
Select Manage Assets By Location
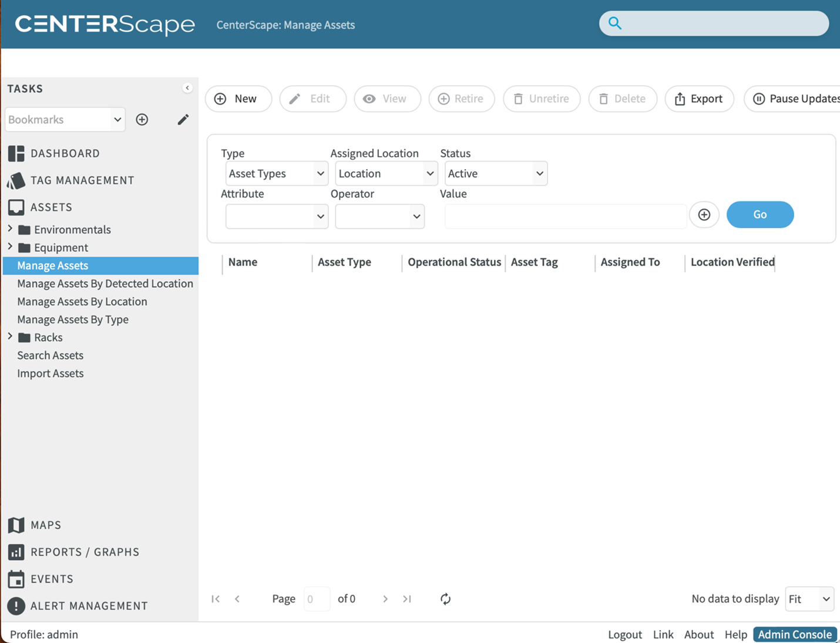tap(82, 301)
